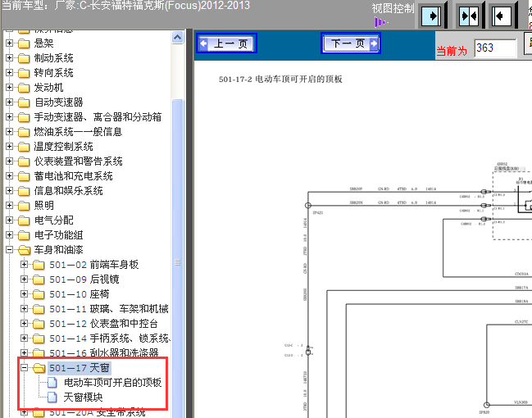Expand the 发动机 tree node
Screen dimensions: 532x418
point(10,88)
